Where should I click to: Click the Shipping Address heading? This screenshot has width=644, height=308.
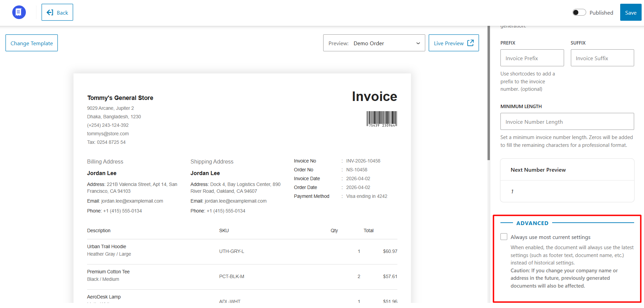coord(212,161)
